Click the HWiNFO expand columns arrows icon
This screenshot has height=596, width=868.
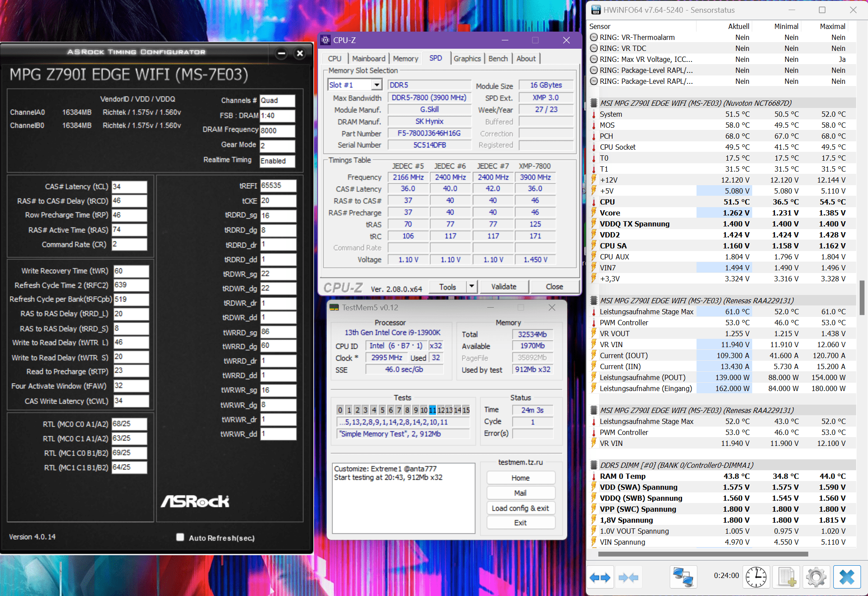pos(600,577)
